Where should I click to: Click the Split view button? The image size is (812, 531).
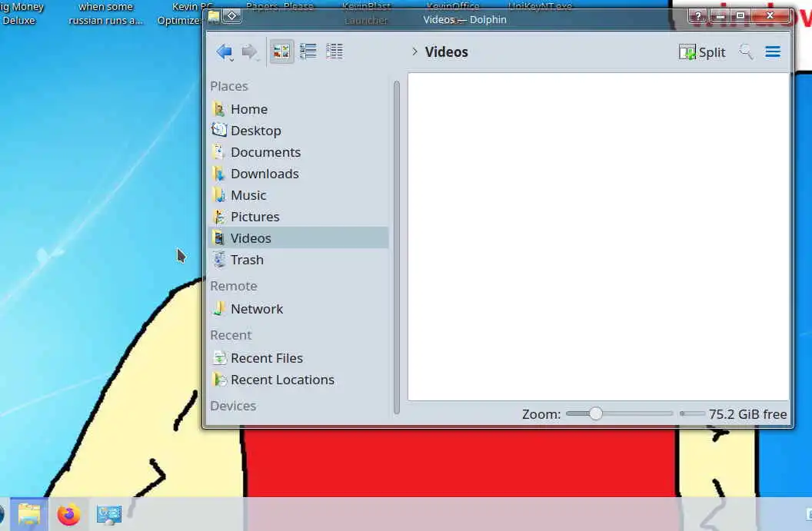click(702, 51)
